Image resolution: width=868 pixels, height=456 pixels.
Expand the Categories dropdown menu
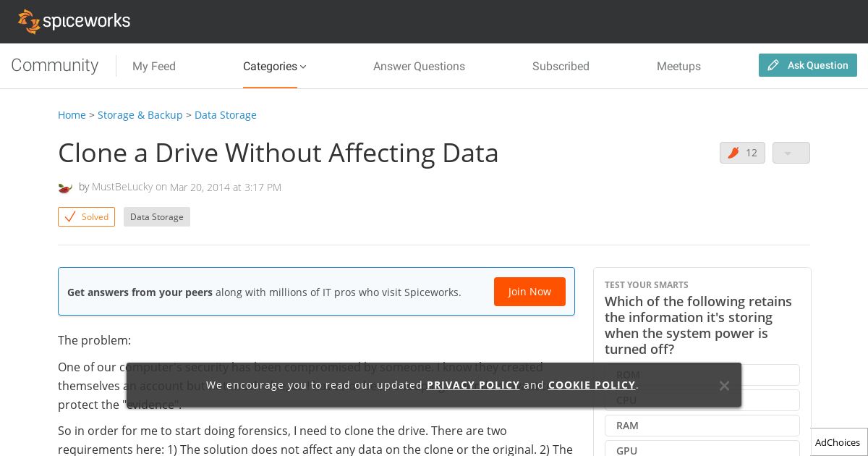tap(274, 66)
